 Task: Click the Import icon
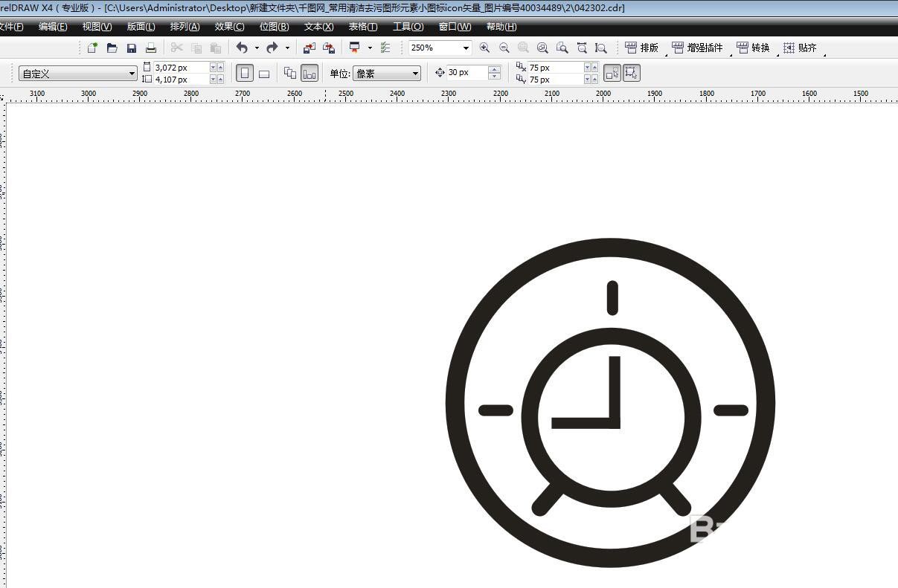309,48
